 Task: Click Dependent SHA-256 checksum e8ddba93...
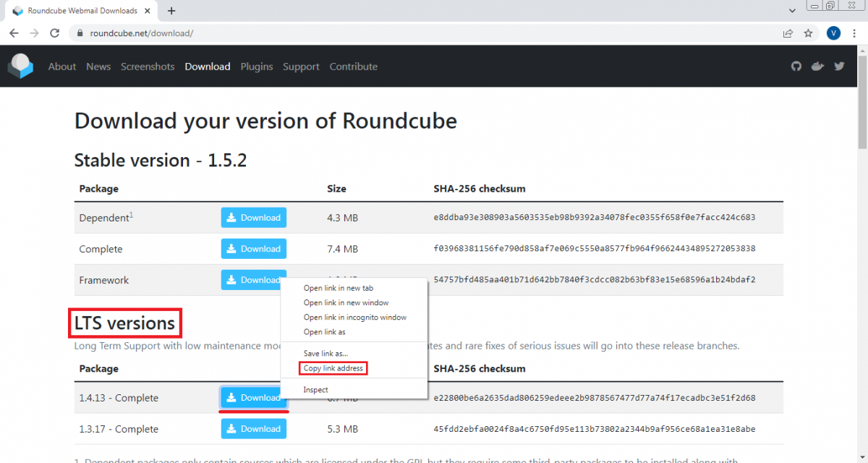pos(595,218)
